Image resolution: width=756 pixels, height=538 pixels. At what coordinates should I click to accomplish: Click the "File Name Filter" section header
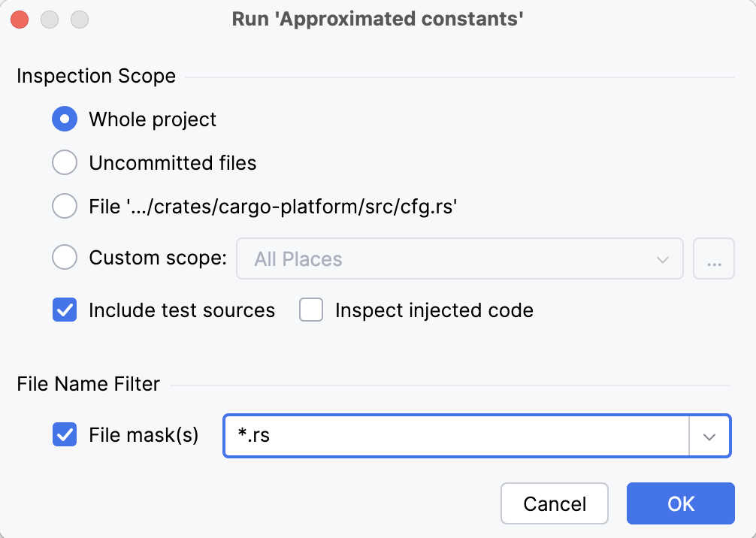coord(88,384)
